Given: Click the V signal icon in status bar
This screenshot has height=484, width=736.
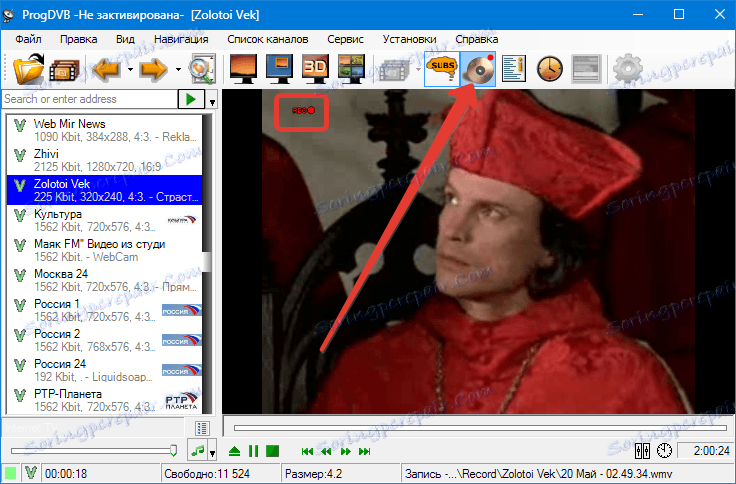Looking at the screenshot, I should (x=31, y=473).
